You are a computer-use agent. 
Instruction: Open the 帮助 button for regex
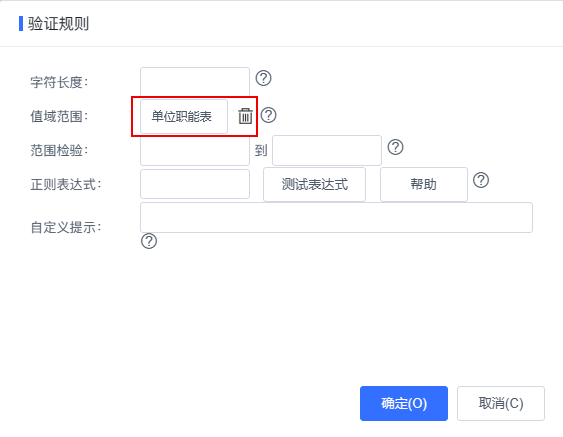(424, 184)
